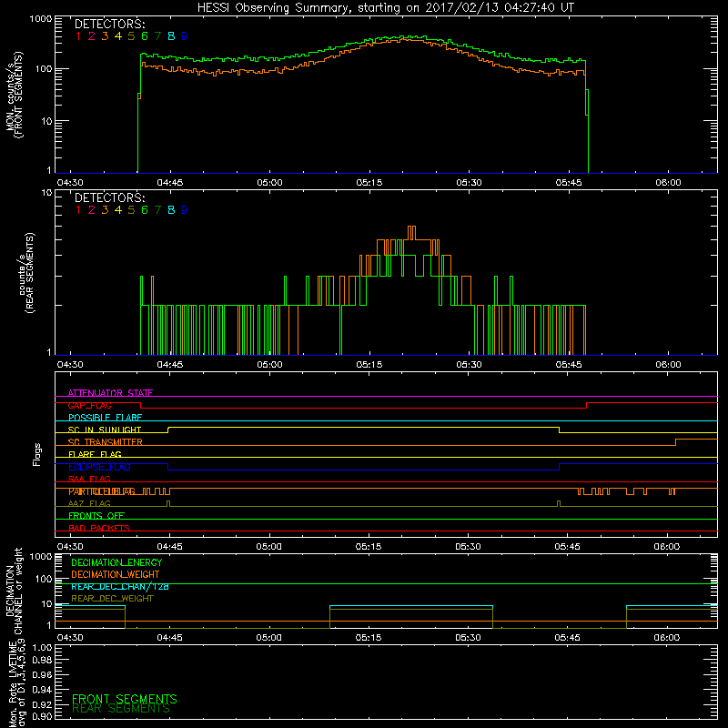Select the POSSIBLE_FLARE flag label
728x728 pixels.
(105, 418)
